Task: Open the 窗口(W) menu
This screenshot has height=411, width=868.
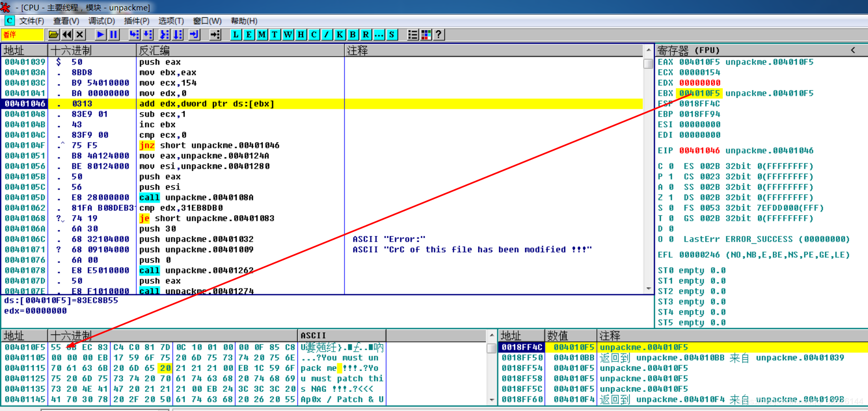Action: [x=207, y=21]
